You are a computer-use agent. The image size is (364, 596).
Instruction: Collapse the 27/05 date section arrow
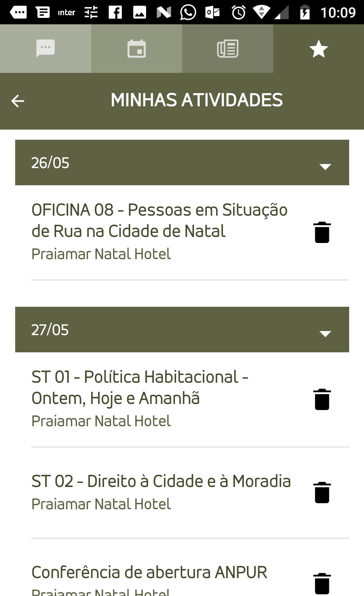click(x=325, y=333)
